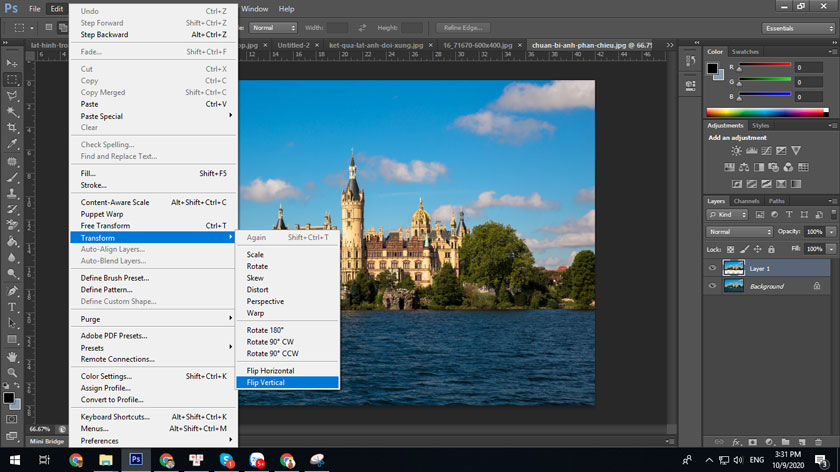Select the Pen tool

point(12,291)
